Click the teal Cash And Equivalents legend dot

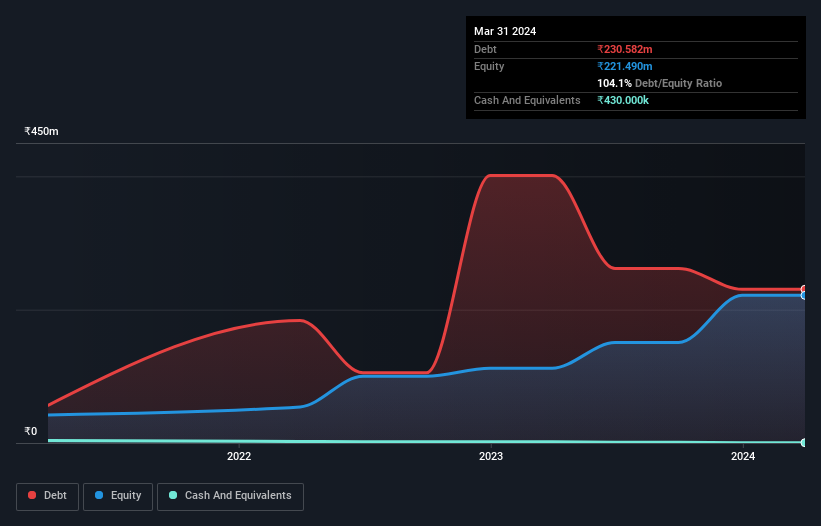[x=173, y=495]
